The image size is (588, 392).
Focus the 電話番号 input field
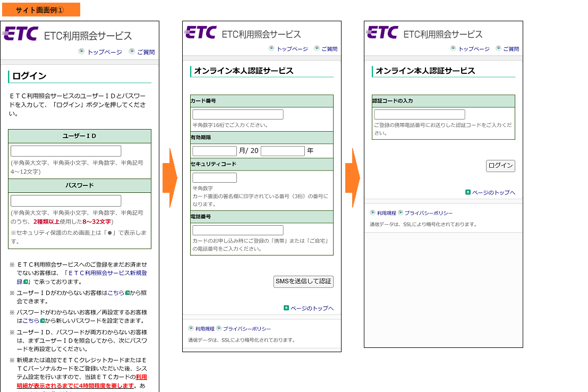pyautogui.click(x=238, y=230)
